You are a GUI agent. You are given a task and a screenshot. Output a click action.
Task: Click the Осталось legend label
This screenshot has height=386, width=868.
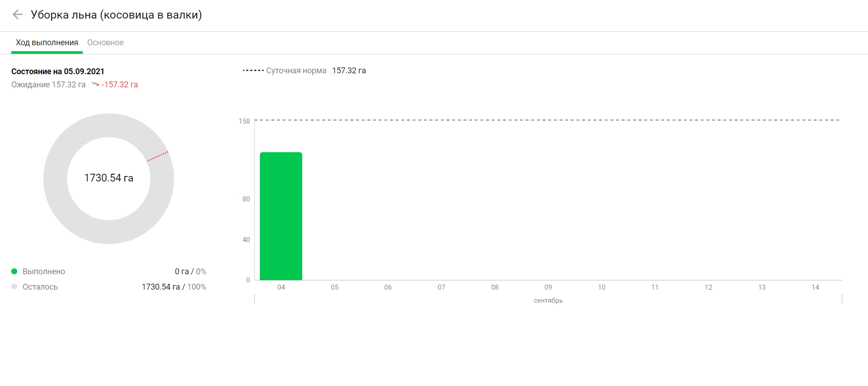coord(40,287)
